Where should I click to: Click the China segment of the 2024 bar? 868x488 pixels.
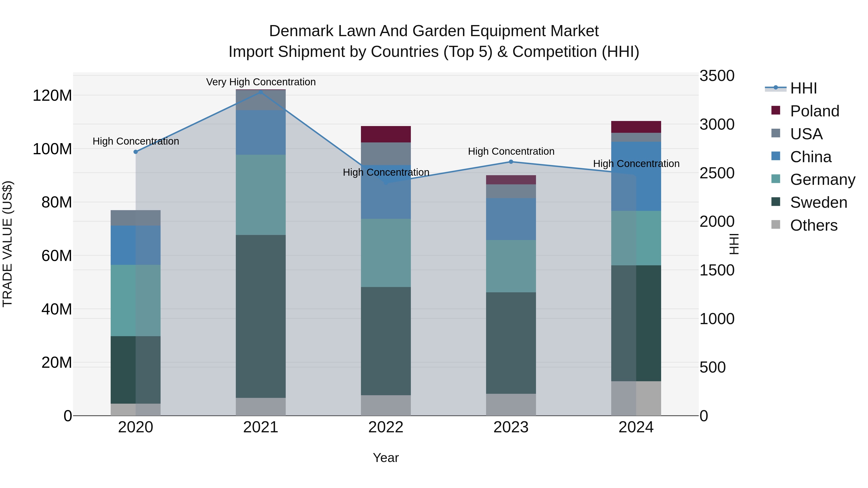tap(636, 176)
